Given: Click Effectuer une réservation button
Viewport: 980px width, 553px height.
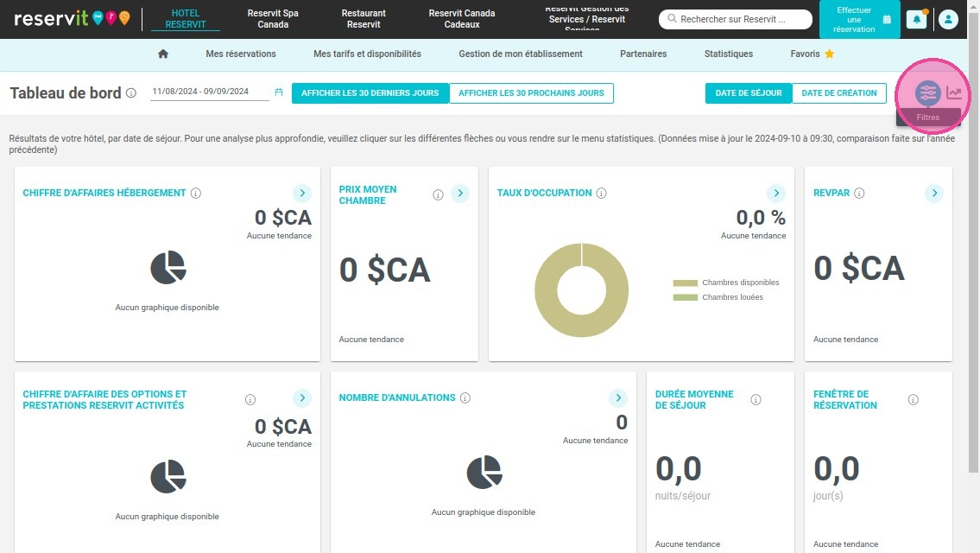Looking at the screenshot, I should pyautogui.click(x=860, y=19).
